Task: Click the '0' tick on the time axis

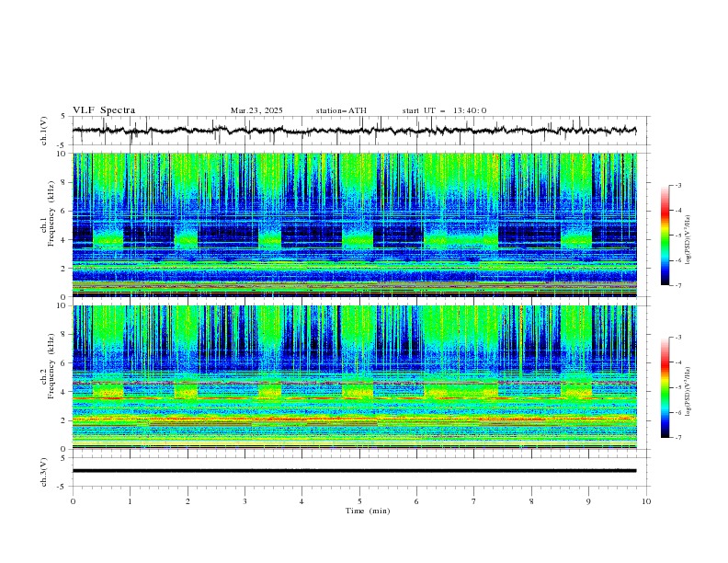Action: pos(73,501)
